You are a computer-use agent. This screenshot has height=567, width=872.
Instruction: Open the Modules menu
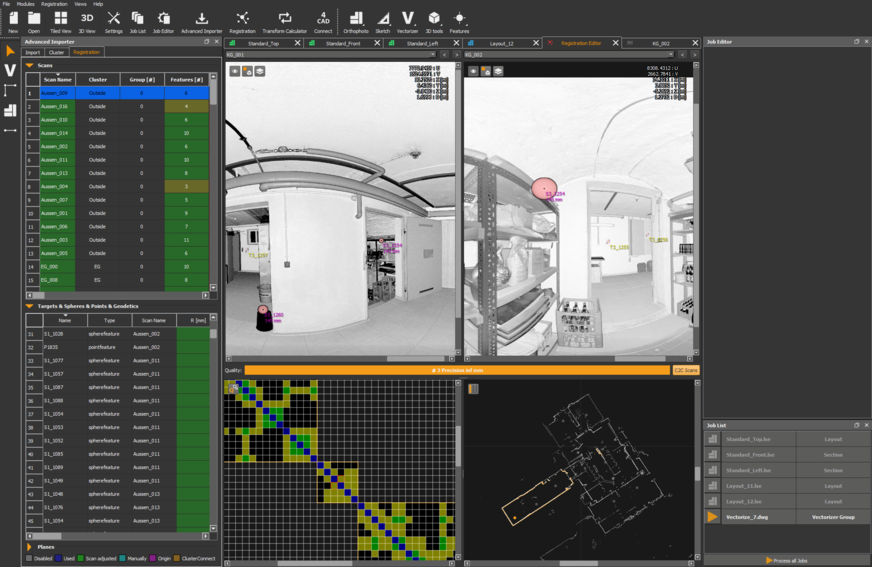(x=25, y=4)
